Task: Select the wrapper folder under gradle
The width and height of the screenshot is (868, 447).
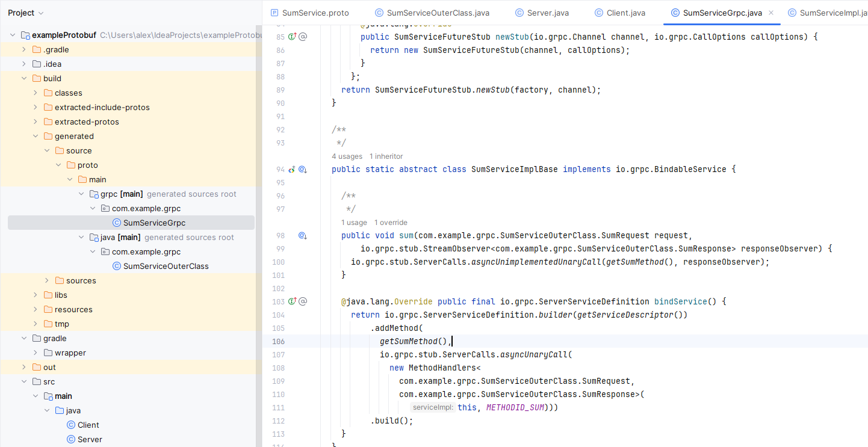Action: click(x=70, y=353)
